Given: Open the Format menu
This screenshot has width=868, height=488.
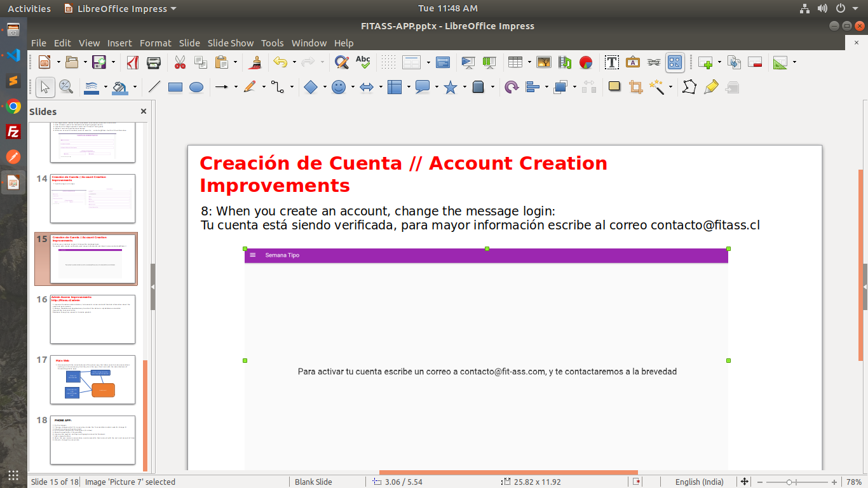Looking at the screenshot, I should (x=155, y=43).
